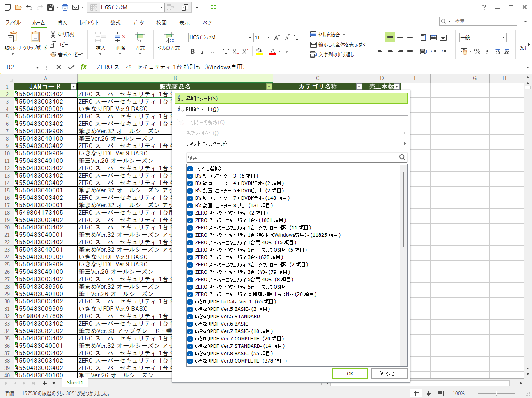
Task: Click the キャンセル button
Action: coord(389,373)
